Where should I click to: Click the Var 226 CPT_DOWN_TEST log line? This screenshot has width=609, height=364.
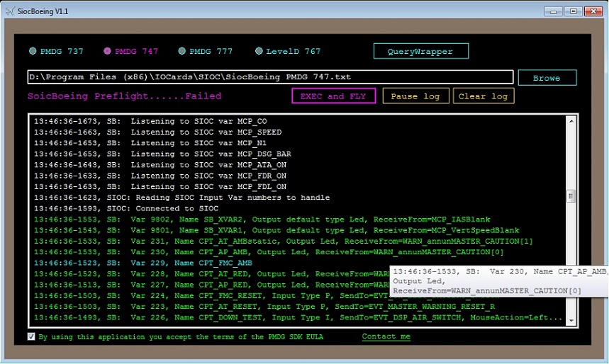coord(298,317)
